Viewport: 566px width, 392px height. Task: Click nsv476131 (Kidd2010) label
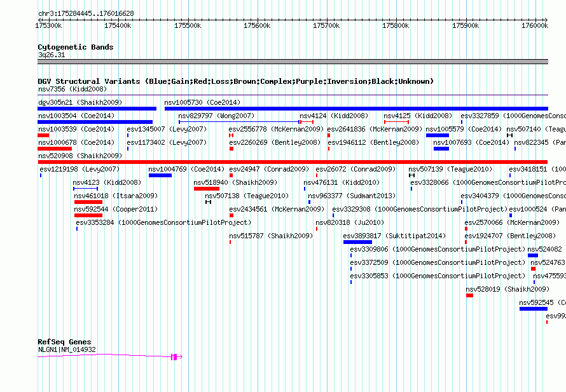point(342,182)
